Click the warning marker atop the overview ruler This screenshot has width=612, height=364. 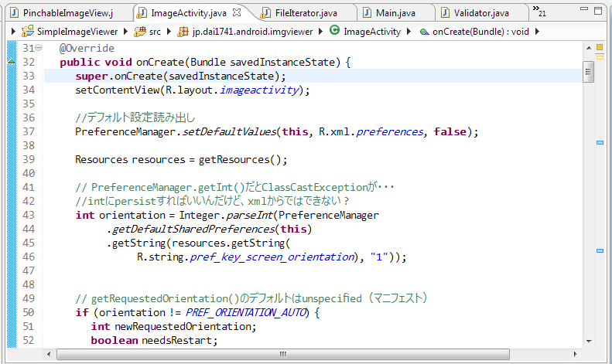[x=600, y=48]
